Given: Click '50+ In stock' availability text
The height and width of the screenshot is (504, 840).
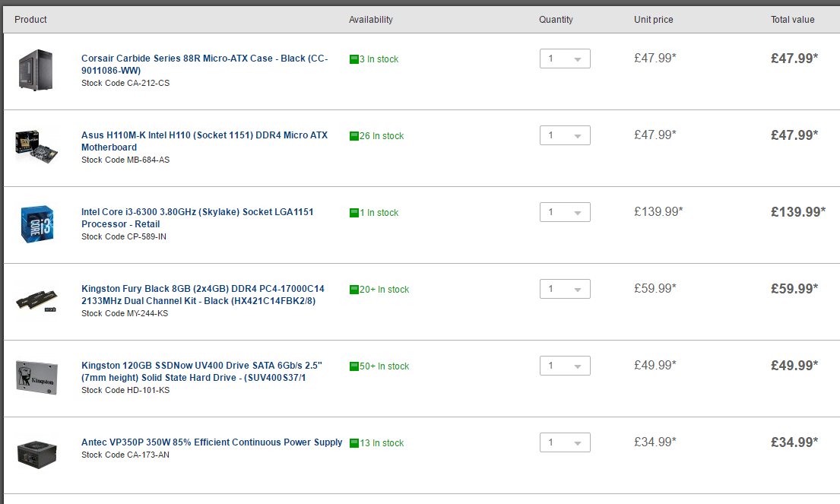Looking at the screenshot, I should click(x=385, y=366).
